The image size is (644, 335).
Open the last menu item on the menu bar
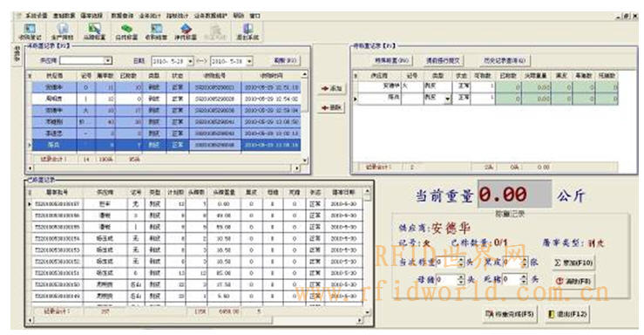point(254,16)
